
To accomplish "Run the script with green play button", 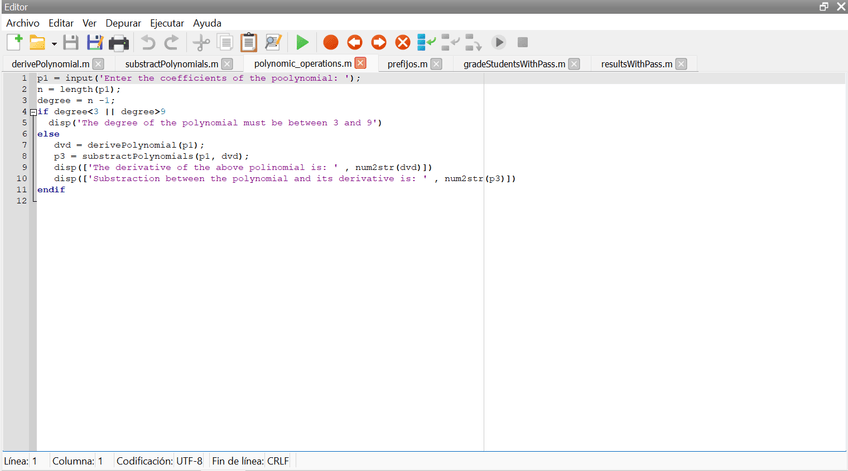I will click(302, 42).
